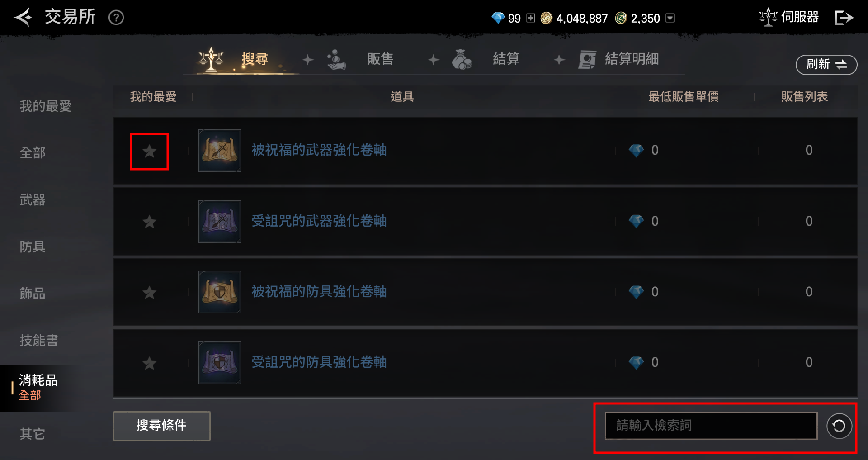Screen dimensions: 868x460
Task: Expand the 武器 category in sidebar
Action: point(33,199)
